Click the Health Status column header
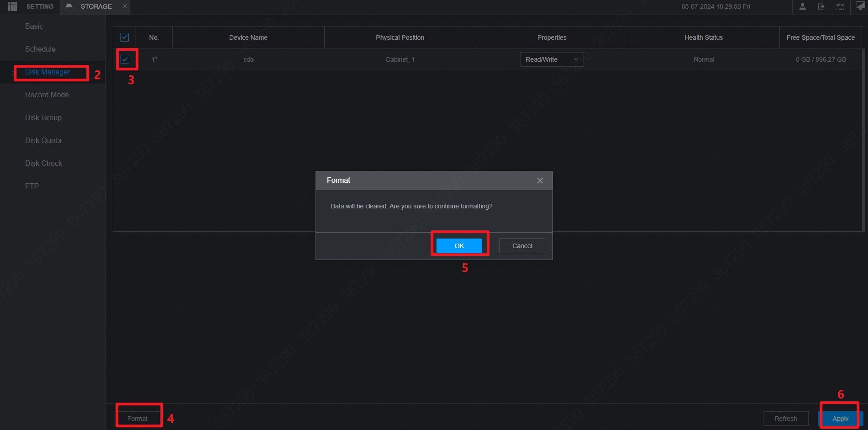Viewport: 868px width, 430px height. pyautogui.click(x=704, y=37)
